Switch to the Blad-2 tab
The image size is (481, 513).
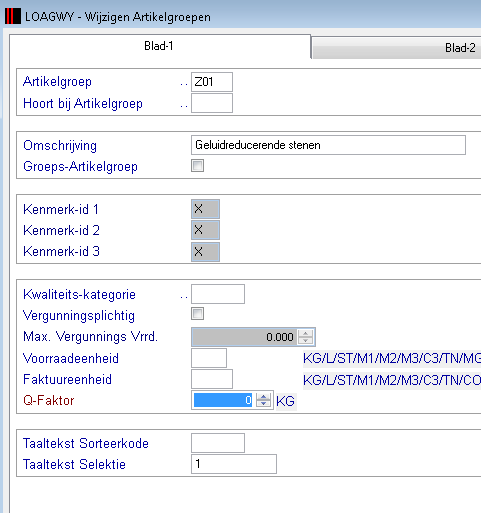(x=397, y=48)
